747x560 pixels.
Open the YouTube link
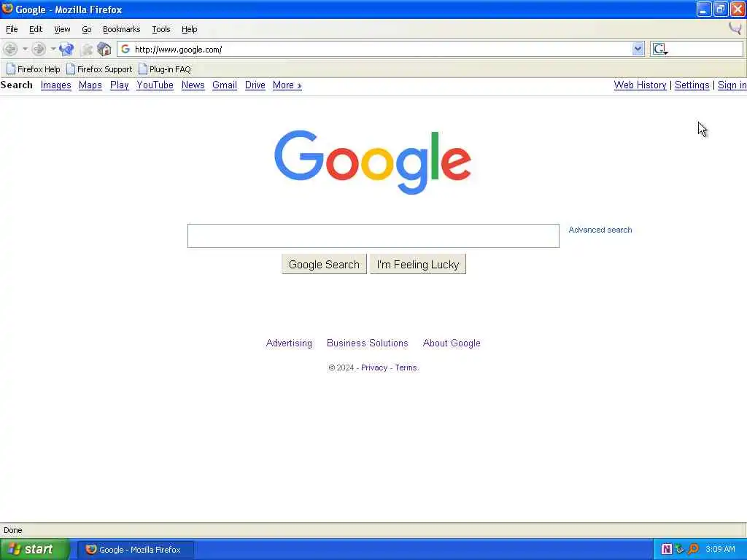pyautogui.click(x=155, y=85)
